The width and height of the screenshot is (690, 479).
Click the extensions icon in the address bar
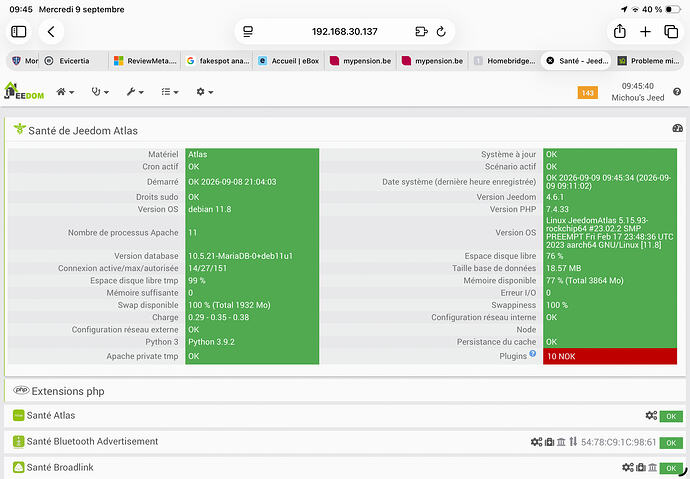click(421, 32)
